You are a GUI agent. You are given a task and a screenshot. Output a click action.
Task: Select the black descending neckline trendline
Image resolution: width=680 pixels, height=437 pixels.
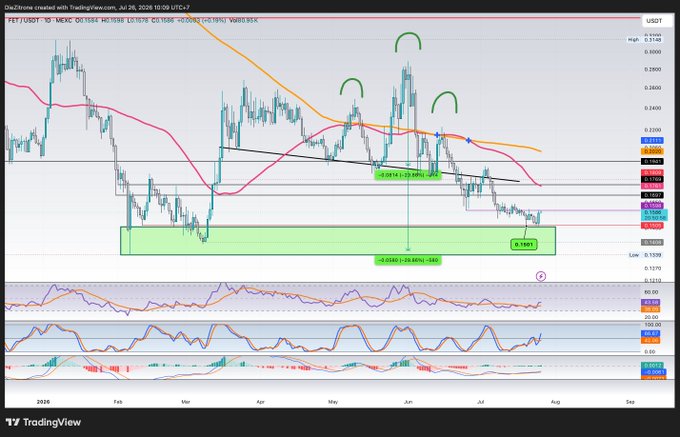pyautogui.click(x=369, y=165)
